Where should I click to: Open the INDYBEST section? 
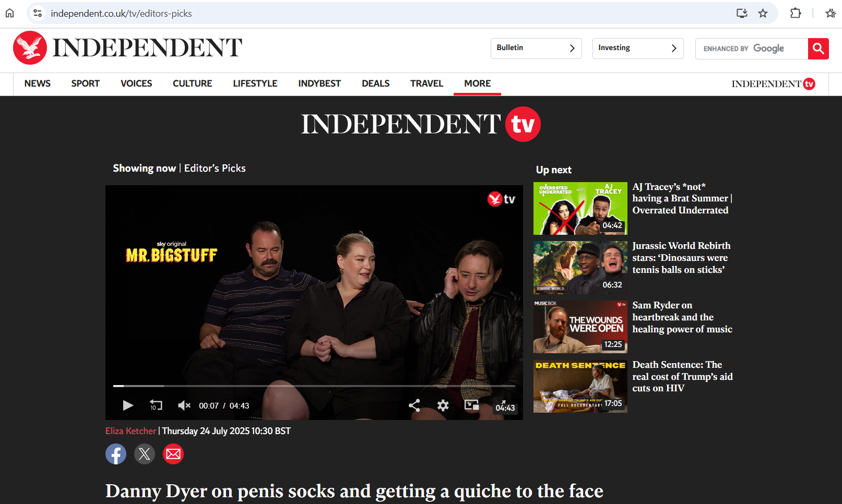point(319,83)
